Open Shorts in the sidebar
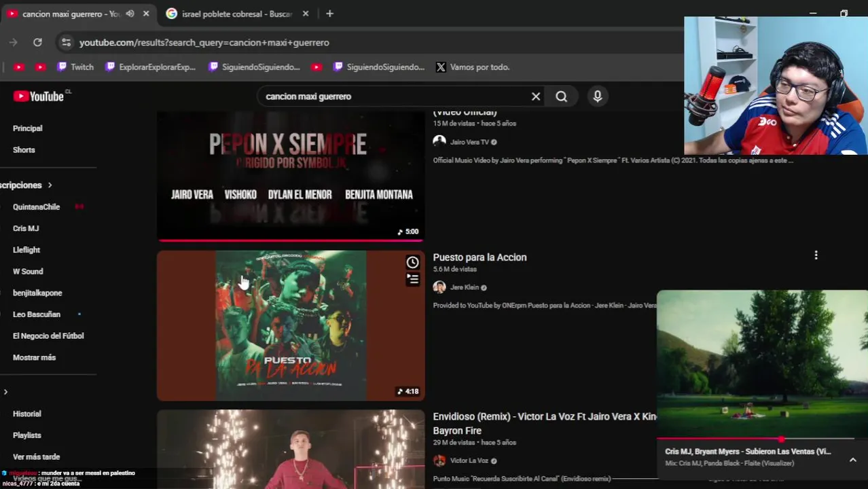Screen dimensions: 868x489 tap(24, 150)
